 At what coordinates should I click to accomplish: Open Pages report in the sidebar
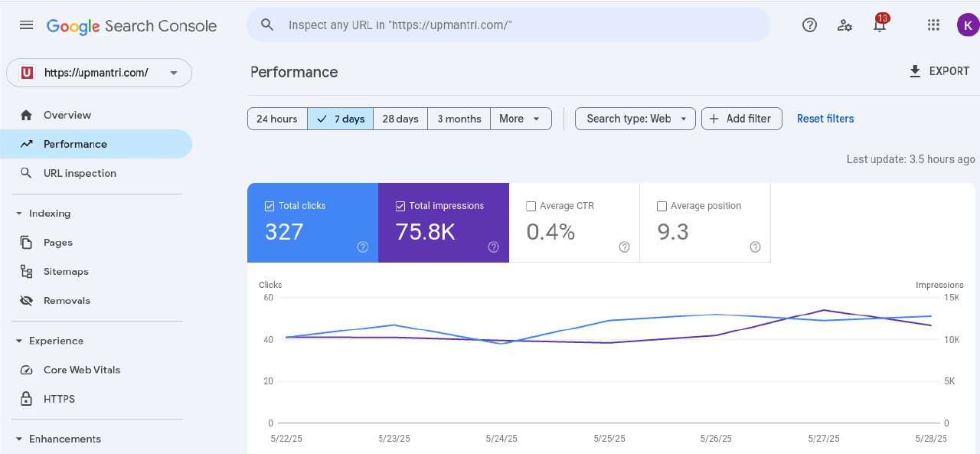tap(96, 243)
